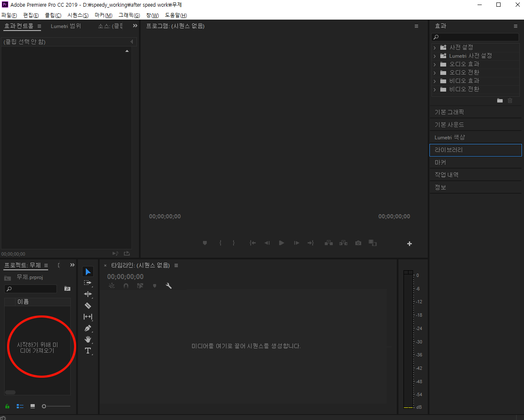Open the Lumetri 색상 panel

pos(475,137)
